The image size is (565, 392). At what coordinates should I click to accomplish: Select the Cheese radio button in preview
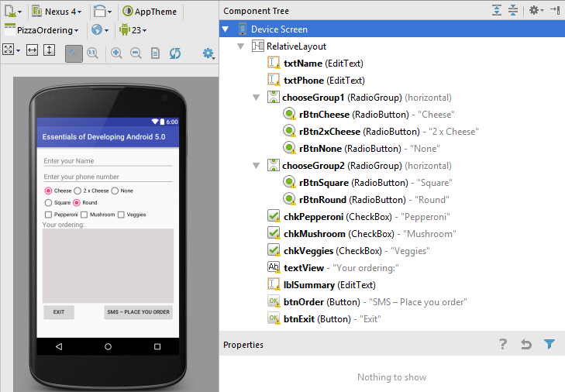coord(57,191)
